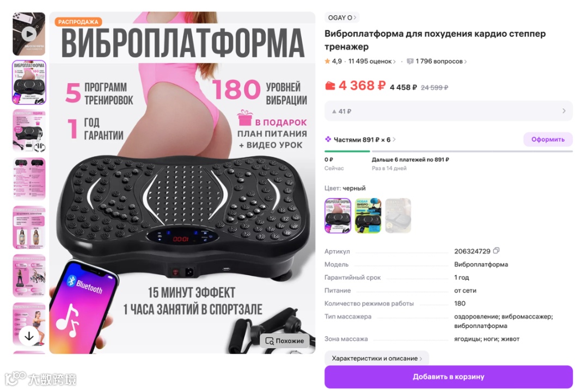
Task: Select the green-blue color variant thumbnail
Action: [368, 216]
